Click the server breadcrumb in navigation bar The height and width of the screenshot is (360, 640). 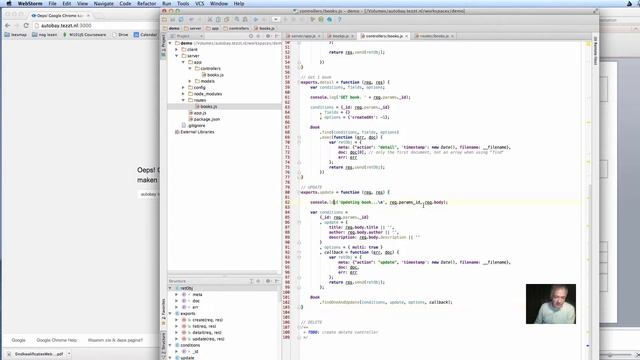point(193,28)
